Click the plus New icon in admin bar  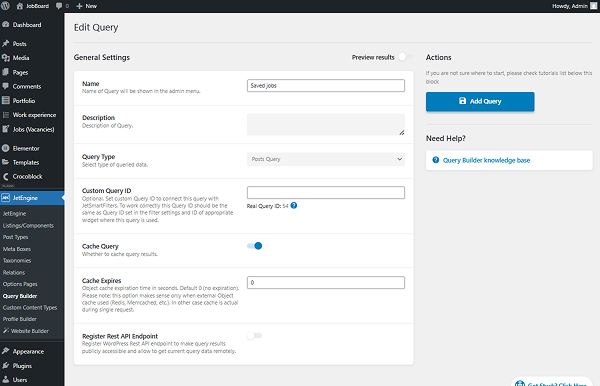(x=80, y=6)
